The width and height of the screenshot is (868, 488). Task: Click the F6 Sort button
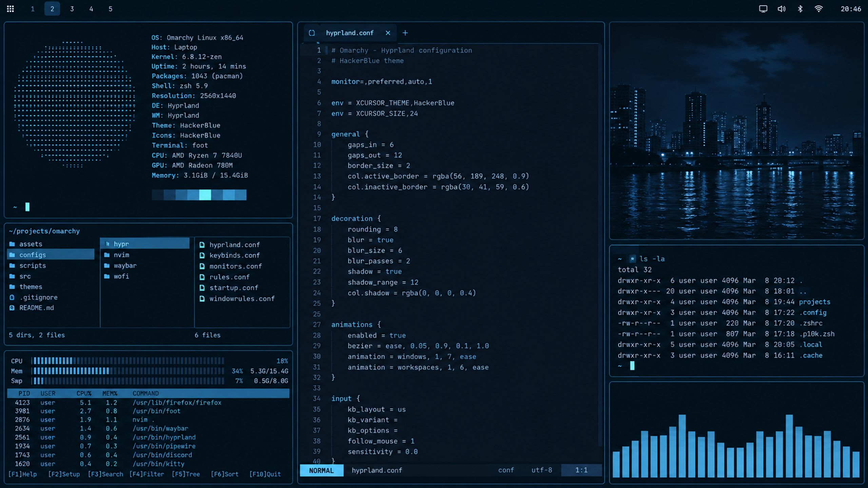[224, 474]
